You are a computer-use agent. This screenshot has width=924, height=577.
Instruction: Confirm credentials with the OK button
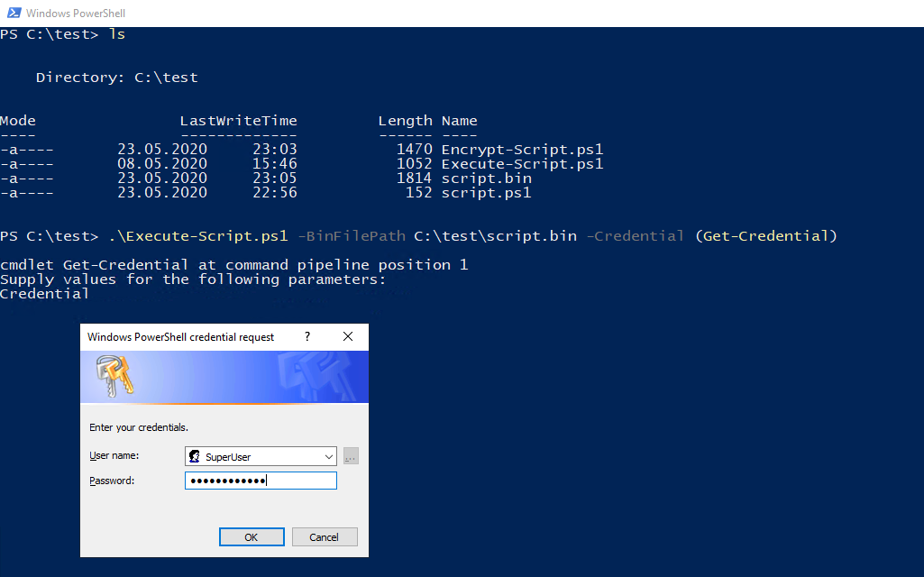[x=252, y=537]
